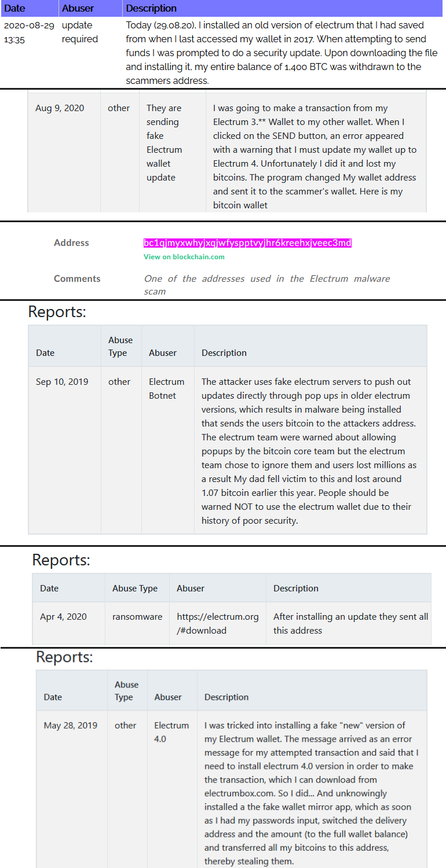Click the https://electrum.org/#download abuser URL
The width and height of the screenshot is (446, 868).
[x=217, y=623]
